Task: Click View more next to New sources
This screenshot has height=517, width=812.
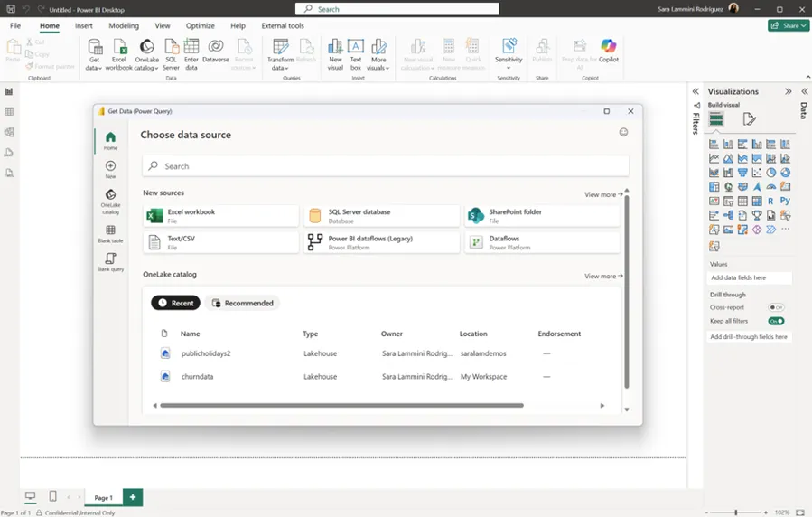Action: click(603, 195)
